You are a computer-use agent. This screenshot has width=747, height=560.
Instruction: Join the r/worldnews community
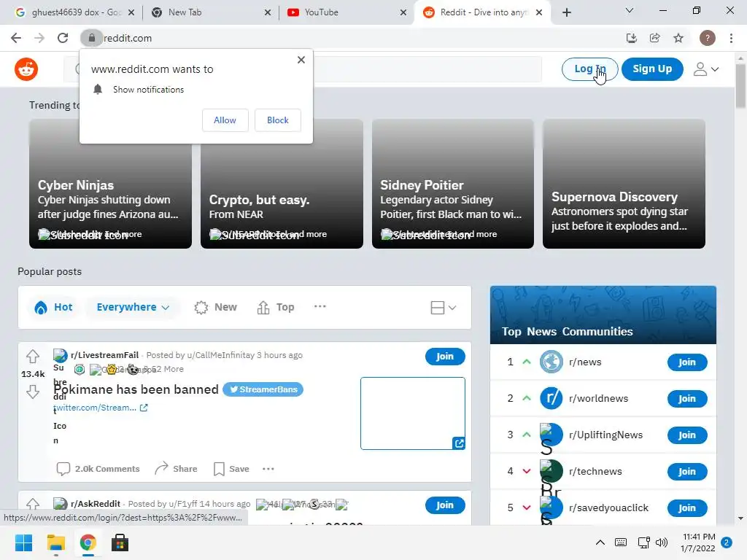click(687, 399)
